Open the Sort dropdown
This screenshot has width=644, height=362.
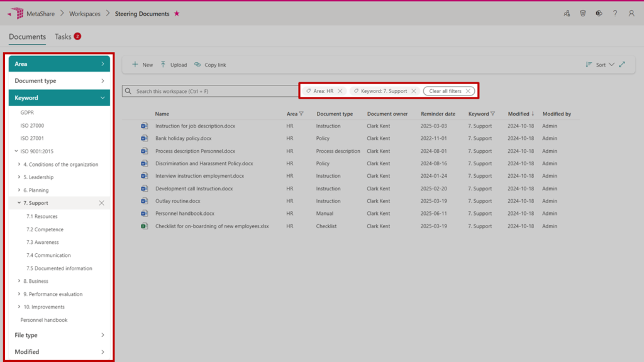(x=600, y=65)
